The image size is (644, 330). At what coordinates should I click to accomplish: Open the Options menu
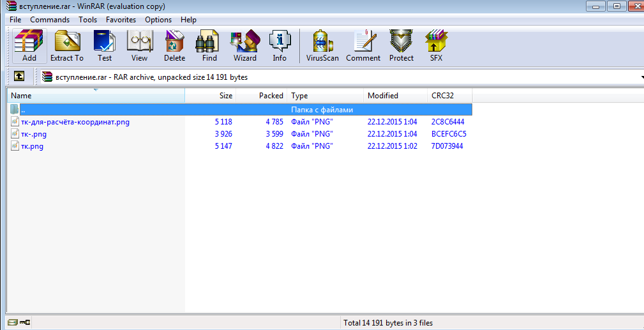coord(158,20)
